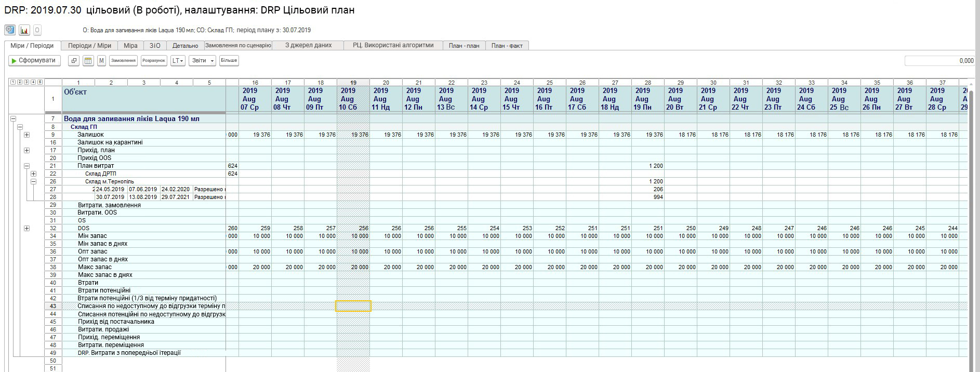Click the Розрахунок button

click(154, 61)
